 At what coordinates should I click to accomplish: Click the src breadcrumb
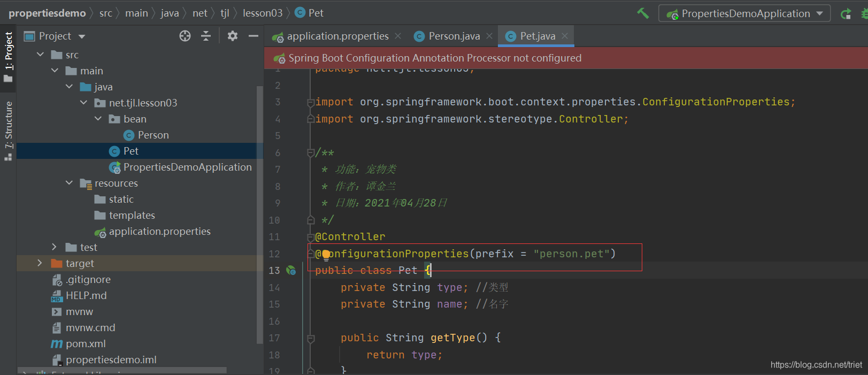coord(106,13)
